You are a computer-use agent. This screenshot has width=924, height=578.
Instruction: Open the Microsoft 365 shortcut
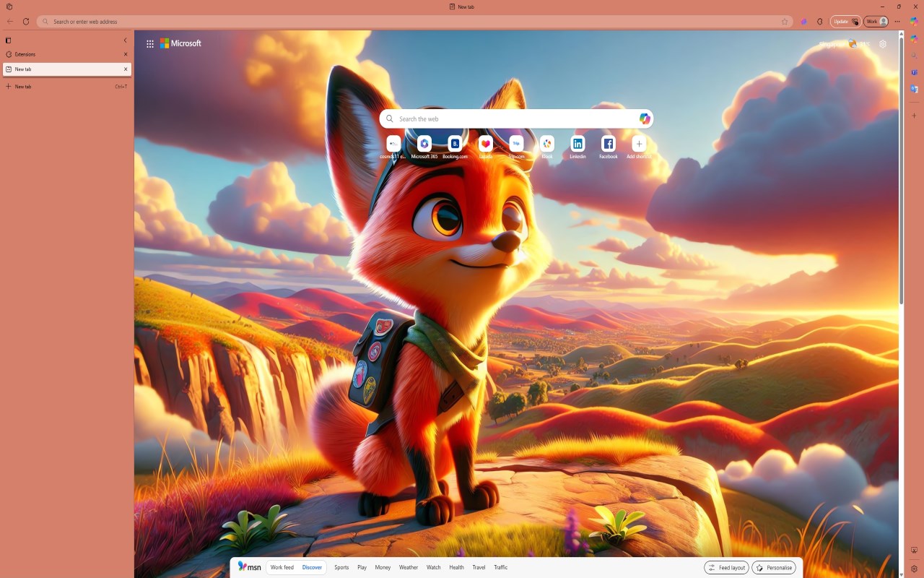tap(424, 147)
